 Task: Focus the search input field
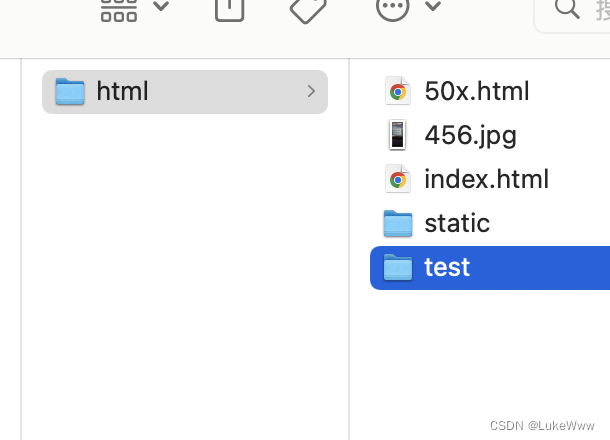573,12
